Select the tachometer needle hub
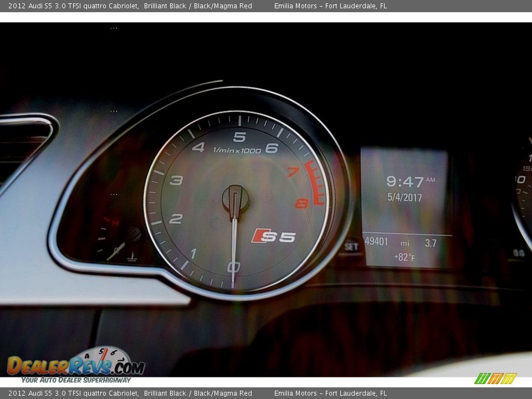 point(235,201)
